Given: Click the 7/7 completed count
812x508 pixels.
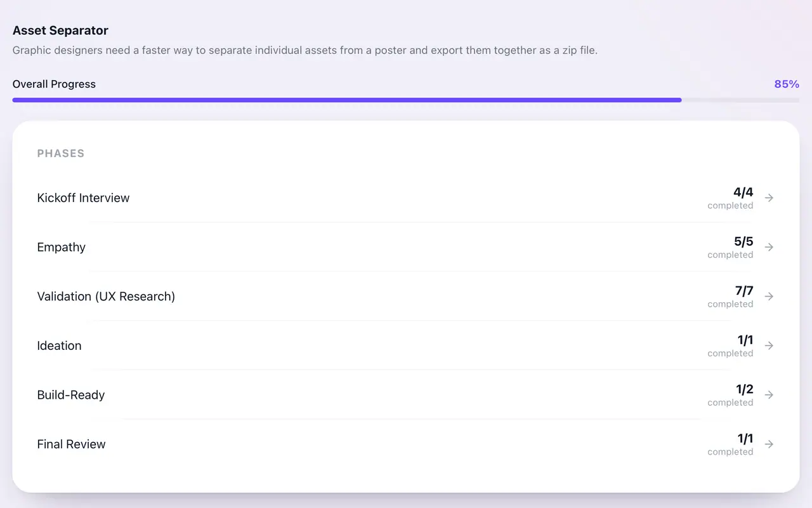Looking at the screenshot, I should coord(731,297).
